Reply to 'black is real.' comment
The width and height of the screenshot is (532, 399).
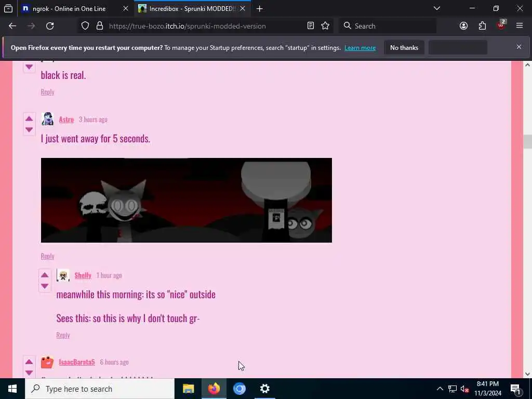(47, 92)
